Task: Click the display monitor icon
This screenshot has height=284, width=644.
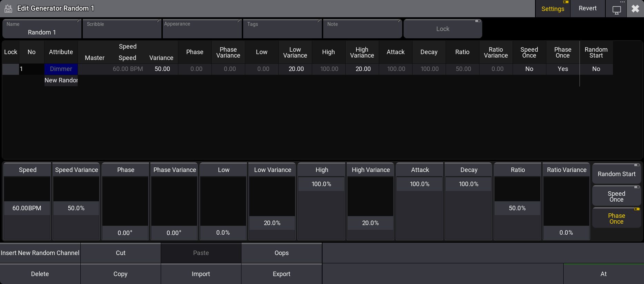Action: [616, 10]
